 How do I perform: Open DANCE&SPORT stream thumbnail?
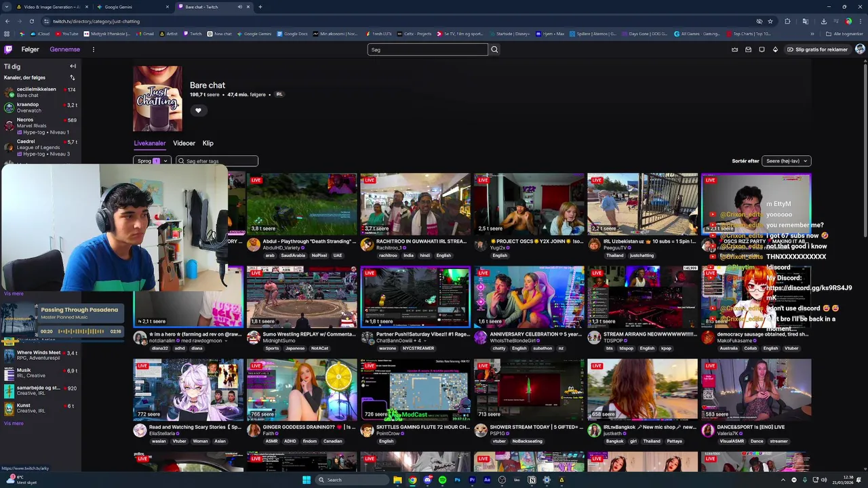coord(756,390)
